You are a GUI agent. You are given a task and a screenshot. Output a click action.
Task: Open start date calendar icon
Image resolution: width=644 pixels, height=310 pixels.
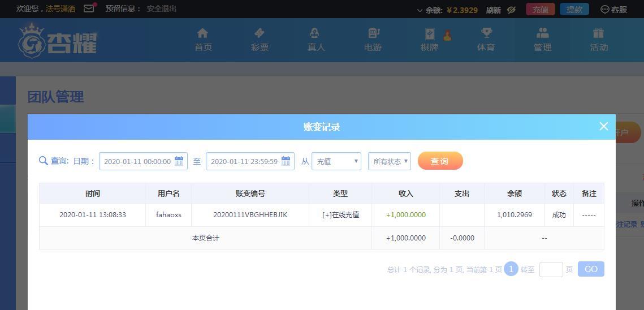179,161
